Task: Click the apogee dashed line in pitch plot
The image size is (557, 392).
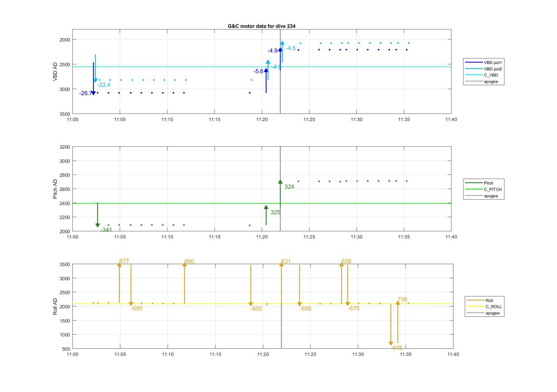Action: tap(280, 189)
